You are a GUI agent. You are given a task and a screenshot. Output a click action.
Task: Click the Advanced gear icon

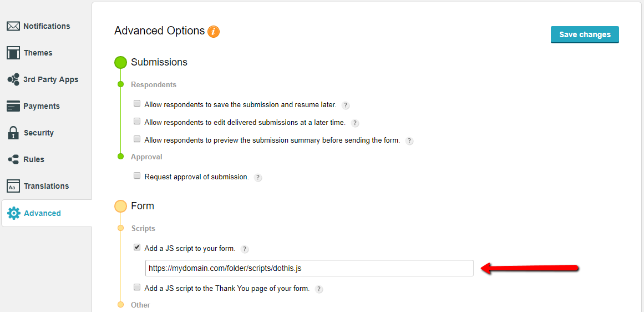[x=14, y=213]
